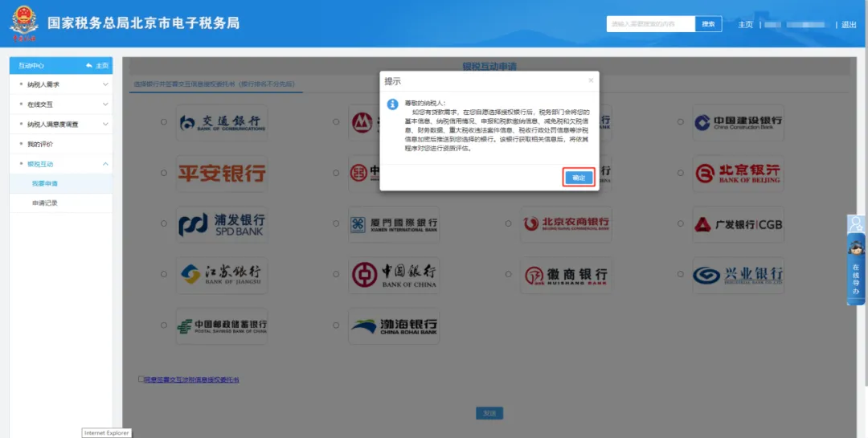
Task: Click the 退出 logout link
Action: click(849, 24)
